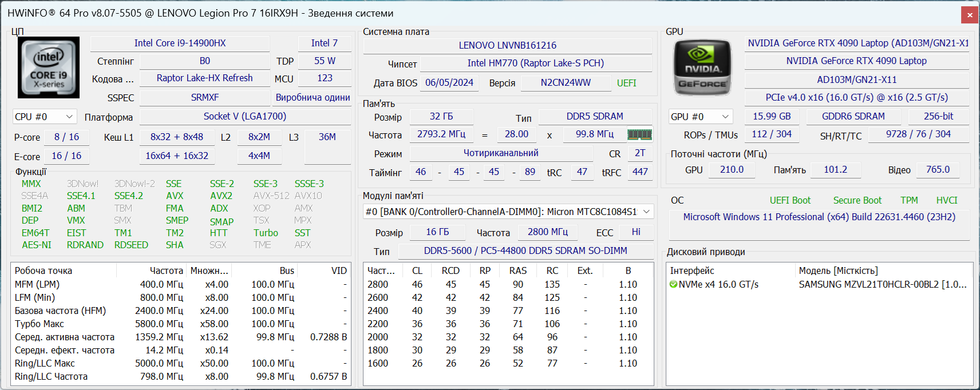Click the green check icon beside NVMe

click(673, 285)
